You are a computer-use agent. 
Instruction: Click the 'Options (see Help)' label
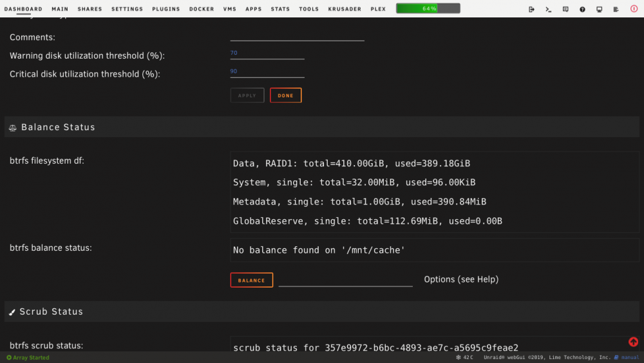461,280
